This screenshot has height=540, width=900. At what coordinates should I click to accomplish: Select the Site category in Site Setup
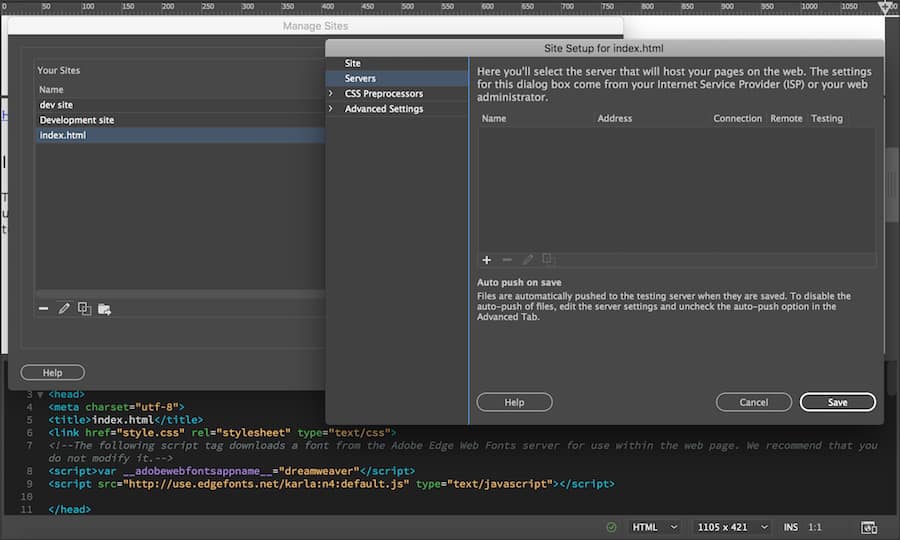353,63
